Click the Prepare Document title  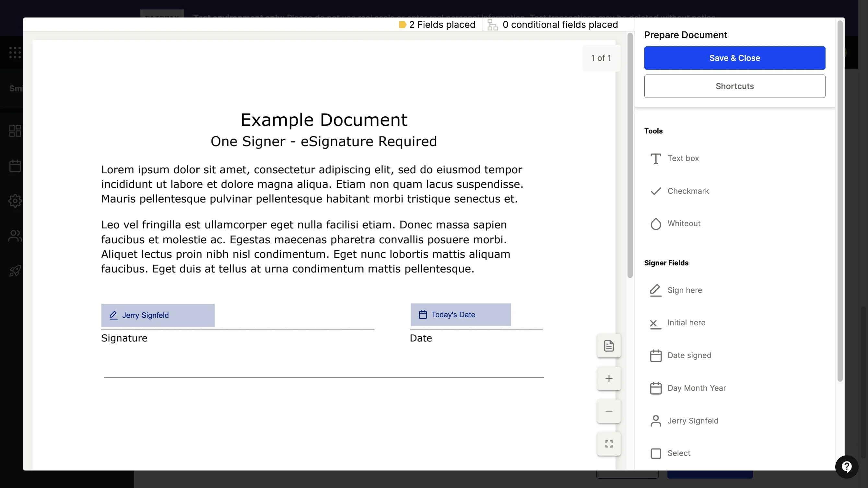click(x=686, y=35)
